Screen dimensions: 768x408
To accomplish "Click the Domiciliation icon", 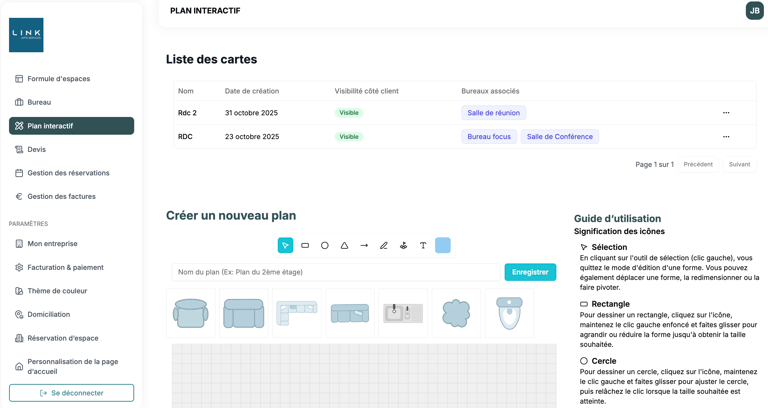I will point(19,314).
